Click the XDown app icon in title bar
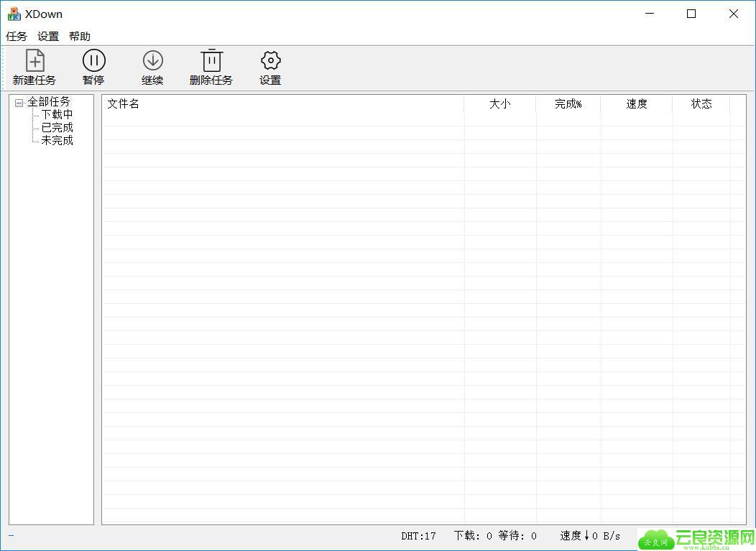The image size is (756, 551). click(x=14, y=14)
